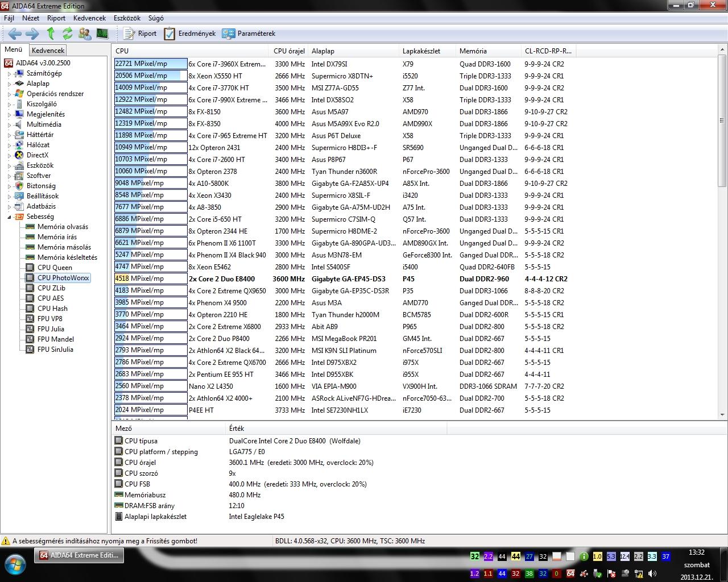The height and width of the screenshot is (582, 728).
Task: Expand the Kiszolgáló tree node
Action: 9,104
